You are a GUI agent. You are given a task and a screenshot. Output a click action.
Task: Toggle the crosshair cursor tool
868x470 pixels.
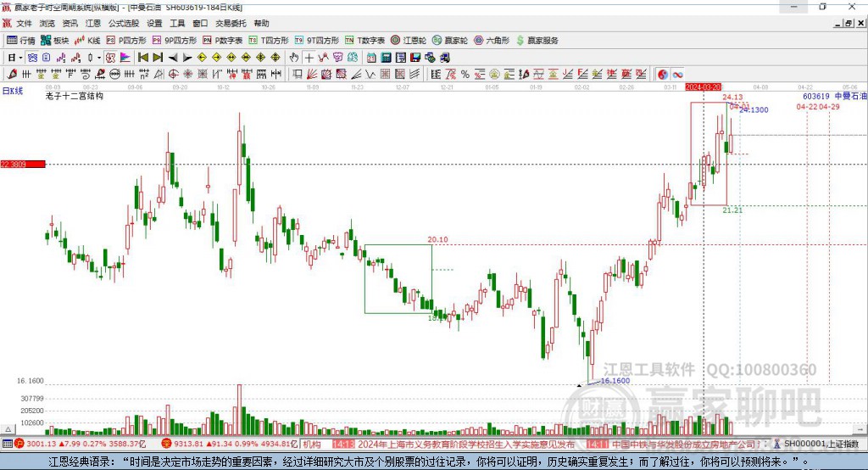click(309, 58)
